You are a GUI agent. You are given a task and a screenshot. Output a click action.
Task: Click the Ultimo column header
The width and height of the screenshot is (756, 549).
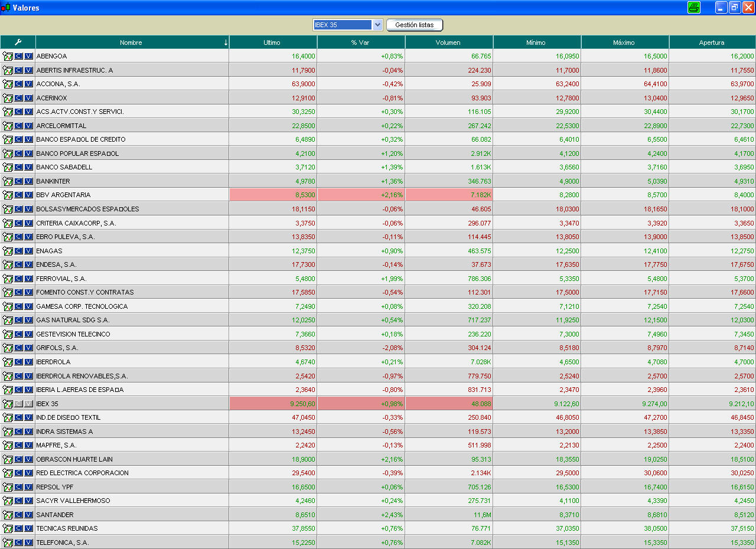coord(272,43)
